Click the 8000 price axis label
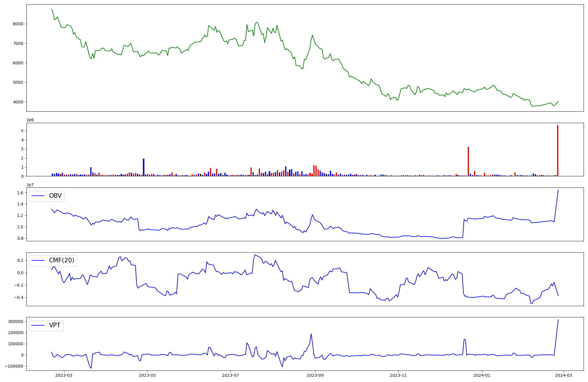Viewport: 588px width, 382px height. pyautogui.click(x=18, y=24)
